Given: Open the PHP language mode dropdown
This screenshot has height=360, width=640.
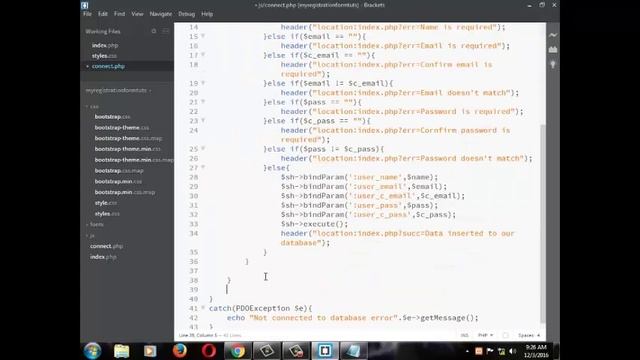Looking at the screenshot, I should click(x=485, y=335).
